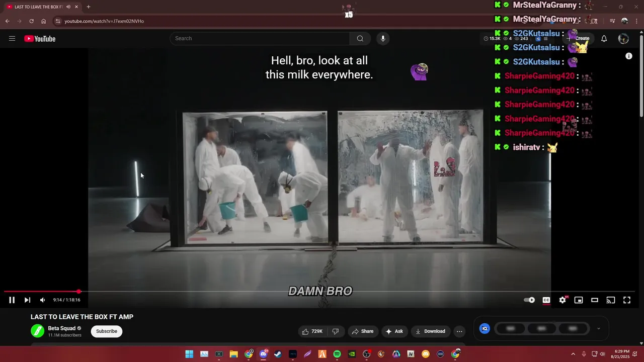Download the video

(431, 331)
